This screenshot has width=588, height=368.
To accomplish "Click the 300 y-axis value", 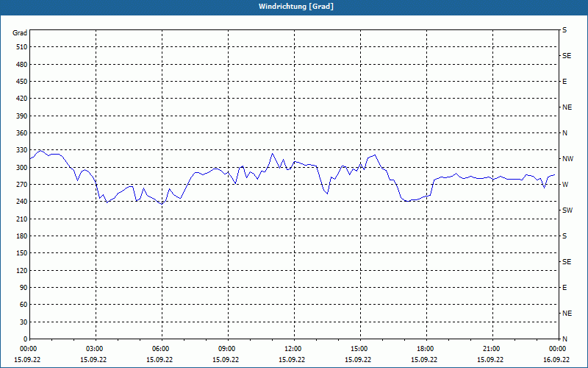I will tap(21, 167).
